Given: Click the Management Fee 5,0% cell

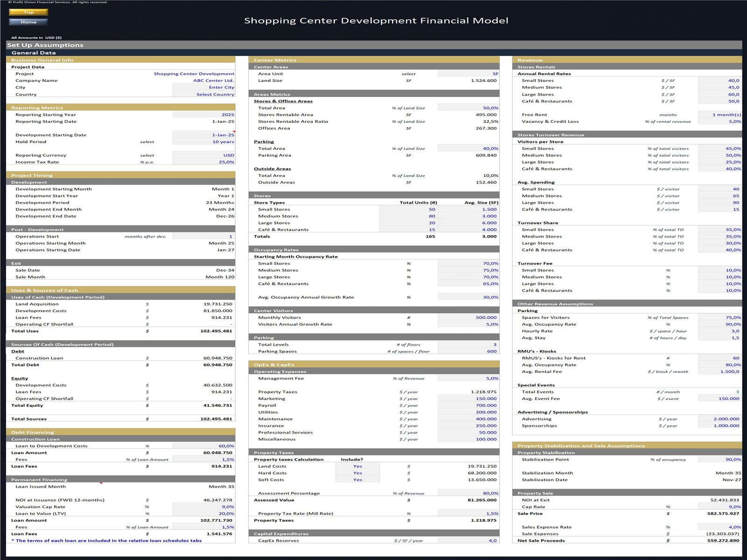Looking at the screenshot, I should point(468,378).
